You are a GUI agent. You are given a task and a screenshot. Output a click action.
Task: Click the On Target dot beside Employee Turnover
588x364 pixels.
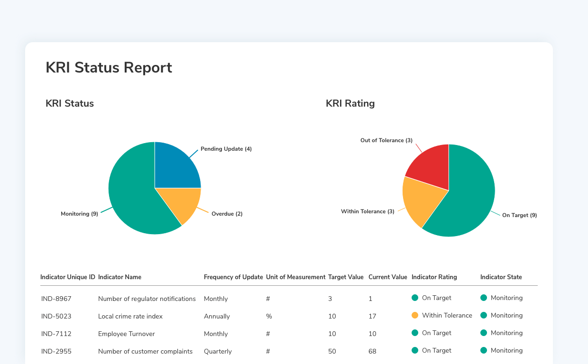[x=415, y=333]
